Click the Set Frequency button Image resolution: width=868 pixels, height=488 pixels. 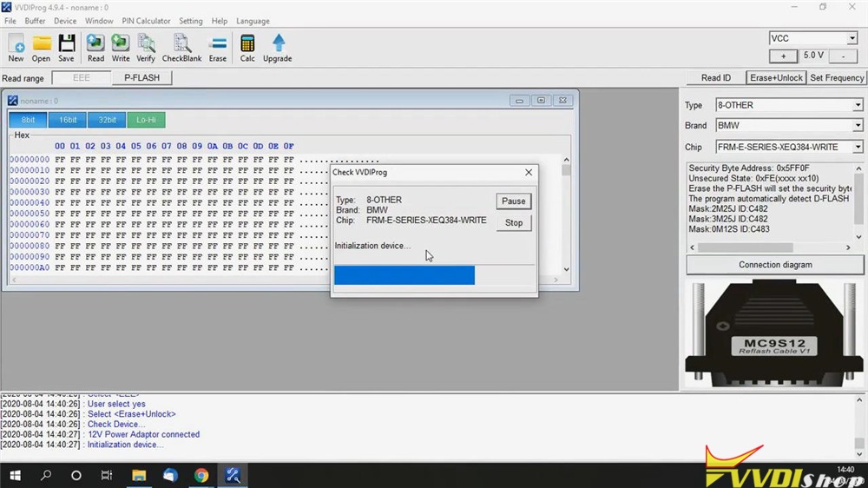click(x=837, y=78)
